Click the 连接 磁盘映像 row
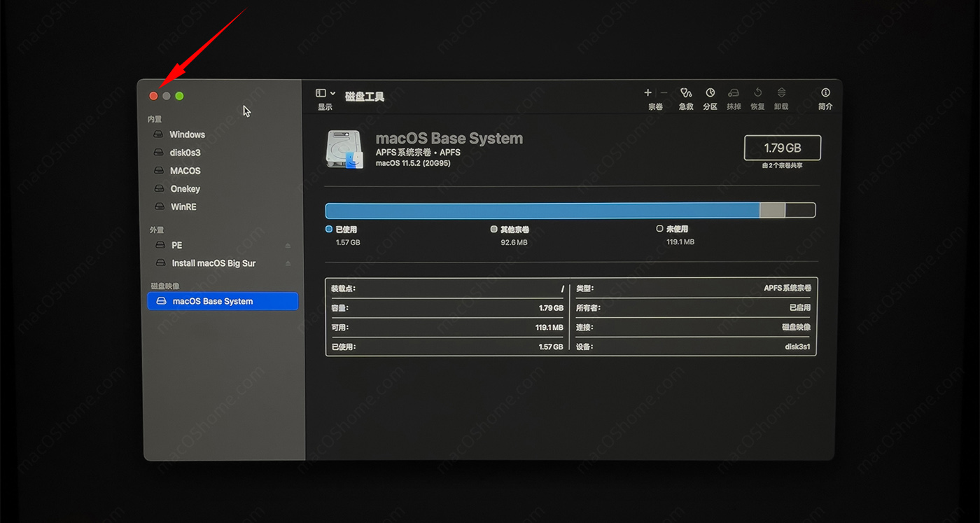The image size is (980, 523). [694, 328]
